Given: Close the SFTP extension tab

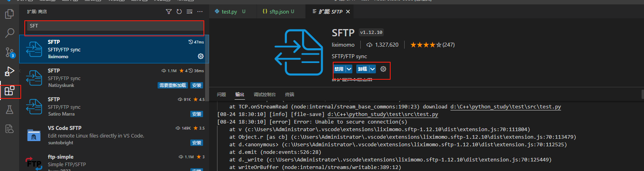Looking at the screenshot, I should click(348, 12).
